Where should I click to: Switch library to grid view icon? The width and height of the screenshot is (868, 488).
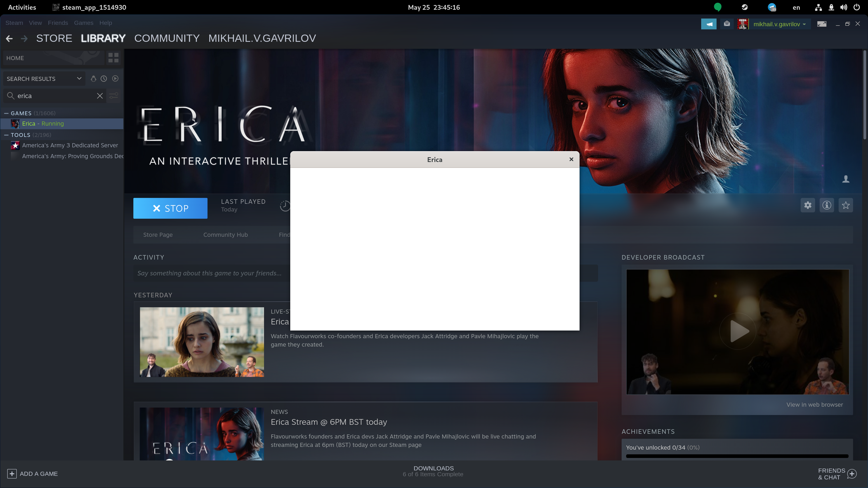coord(113,58)
